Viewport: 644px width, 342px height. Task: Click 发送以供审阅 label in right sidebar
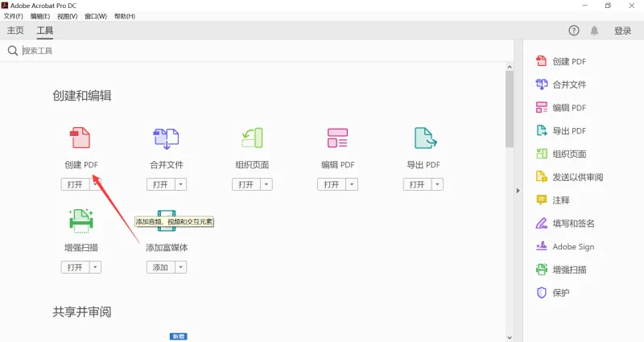pos(577,177)
